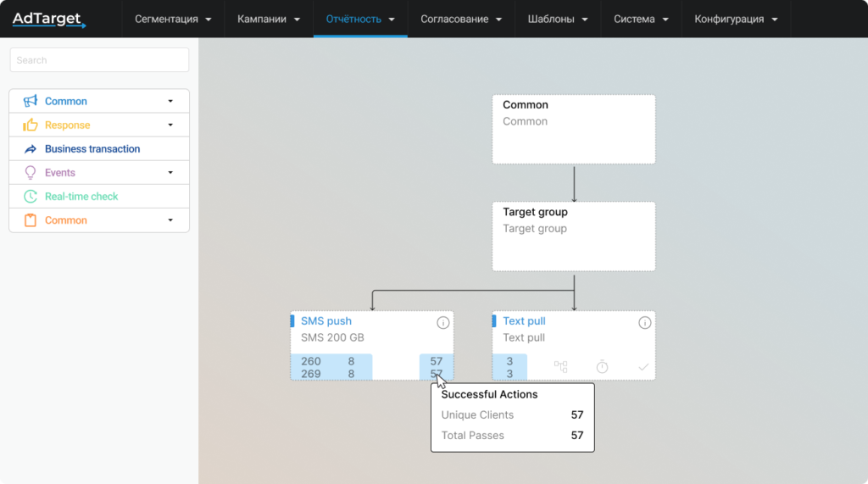This screenshot has height=484, width=868.
Task: Click the orange clipboard Common icon
Action: (x=31, y=220)
